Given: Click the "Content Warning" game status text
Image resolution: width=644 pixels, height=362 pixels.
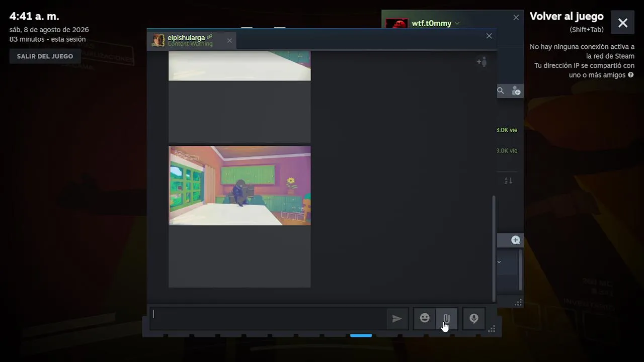Looking at the screenshot, I should click(190, 44).
